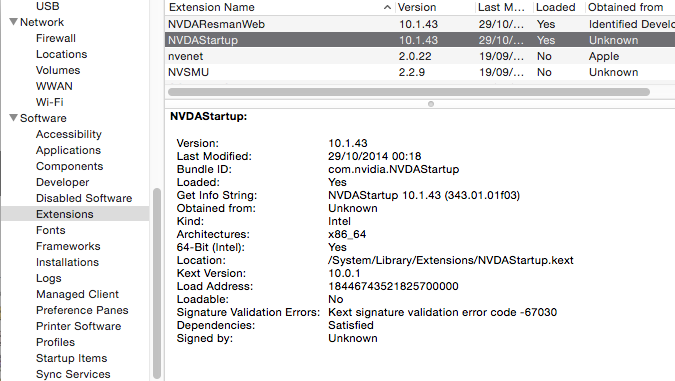The height and width of the screenshot is (381, 675).
Task: Click signature validation error code text
Action: pyautogui.click(x=443, y=312)
